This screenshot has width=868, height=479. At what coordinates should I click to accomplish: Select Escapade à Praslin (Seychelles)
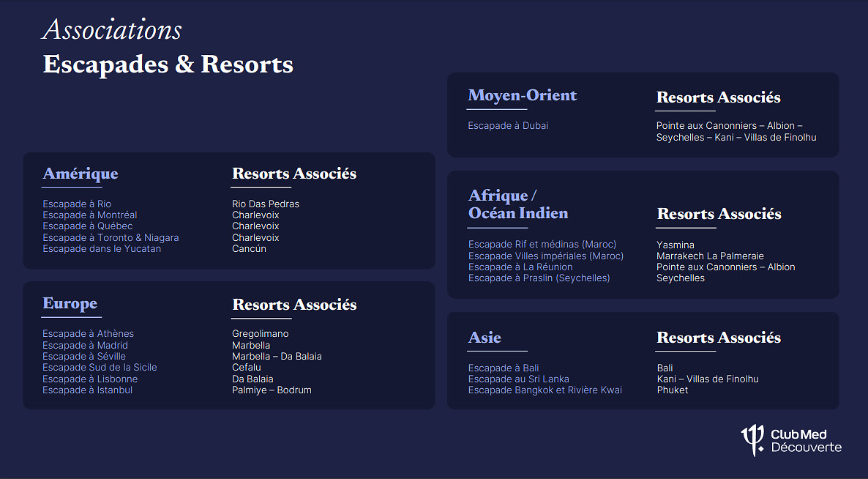[x=539, y=278]
